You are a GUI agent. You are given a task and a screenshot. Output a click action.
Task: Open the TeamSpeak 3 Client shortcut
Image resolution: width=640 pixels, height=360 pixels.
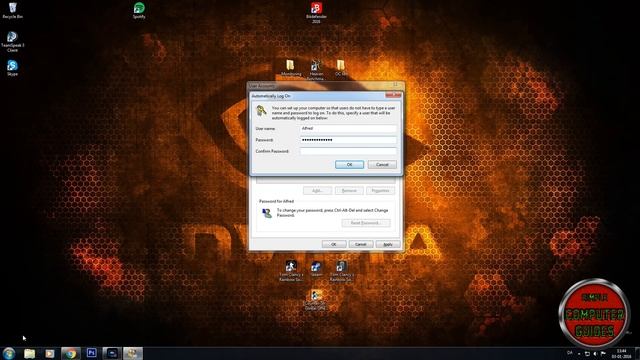(x=13, y=42)
